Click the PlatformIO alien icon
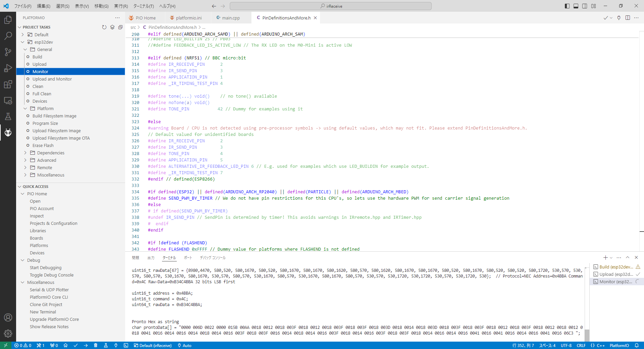644x349 pixels. click(8, 133)
